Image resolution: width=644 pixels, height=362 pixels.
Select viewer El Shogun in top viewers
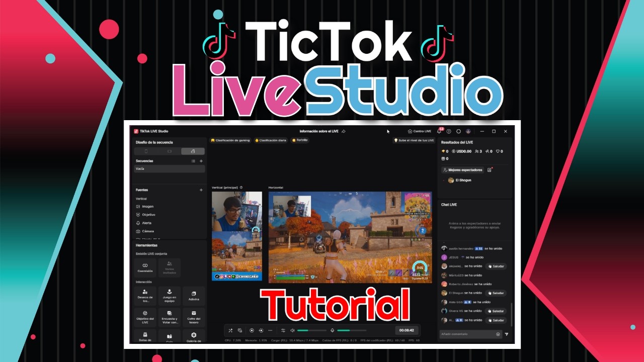pos(459,180)
